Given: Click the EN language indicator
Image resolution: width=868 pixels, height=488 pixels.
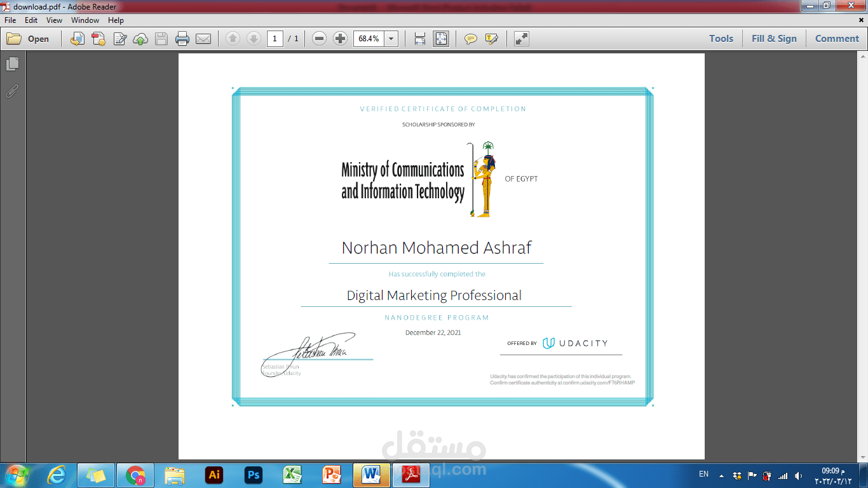Looking at the screenshot, I should point(703,474).
